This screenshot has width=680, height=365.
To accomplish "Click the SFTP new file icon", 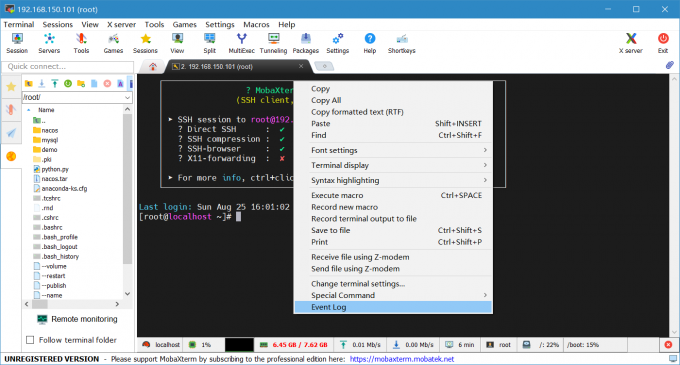I will (x=94, y=84).
